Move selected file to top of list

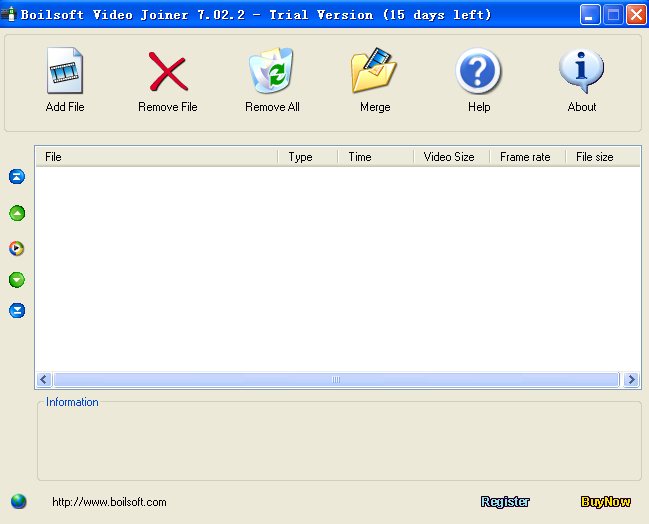17,177
